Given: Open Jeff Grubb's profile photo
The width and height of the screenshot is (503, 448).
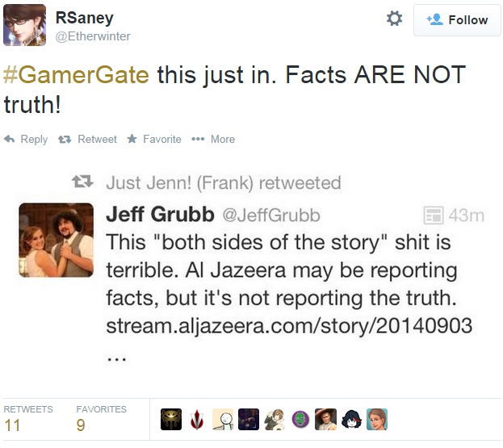Looking at the screenshot, I should 56,241.
